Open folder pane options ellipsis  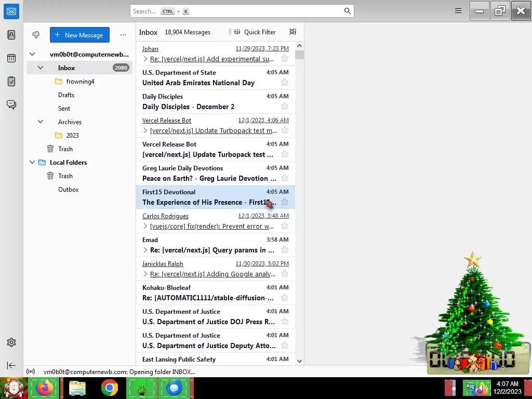pos(123,35)
